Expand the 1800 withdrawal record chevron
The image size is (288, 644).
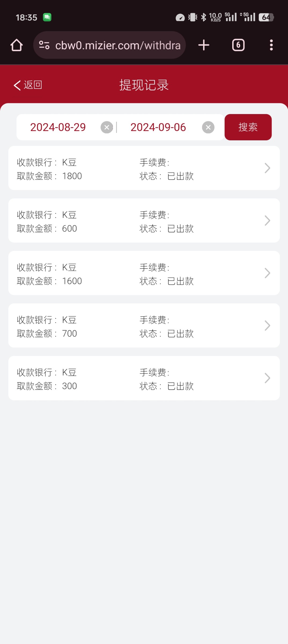click(267, 168)
